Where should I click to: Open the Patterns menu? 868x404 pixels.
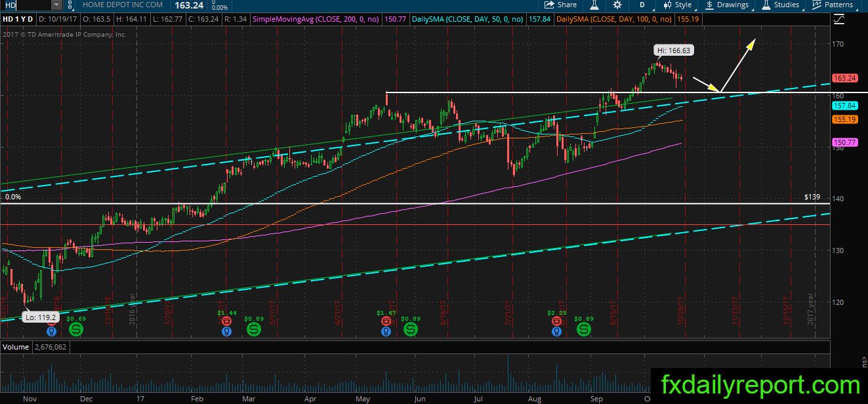[x=833, y=5]
